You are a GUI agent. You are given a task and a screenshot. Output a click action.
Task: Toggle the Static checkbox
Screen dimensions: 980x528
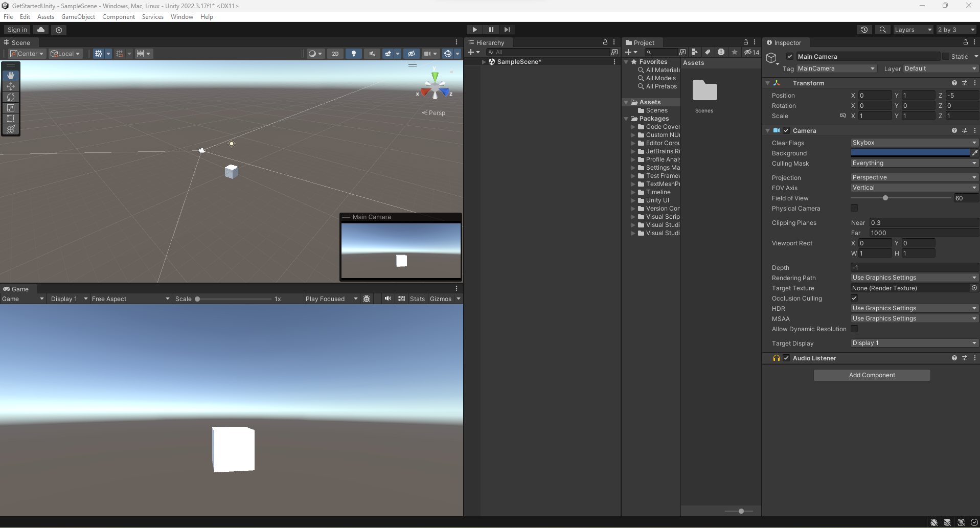(946, 56)
